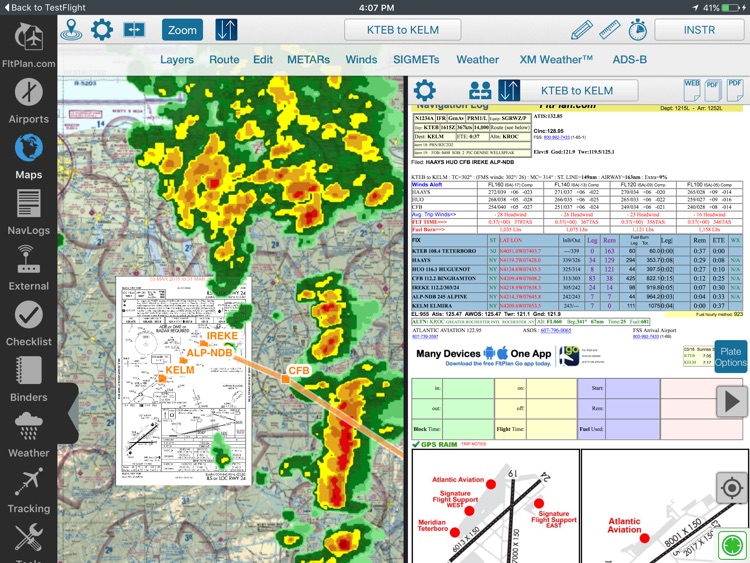Tap the ALP-NDB waypoint label
The image size is (750, 563).
[209, 353]
